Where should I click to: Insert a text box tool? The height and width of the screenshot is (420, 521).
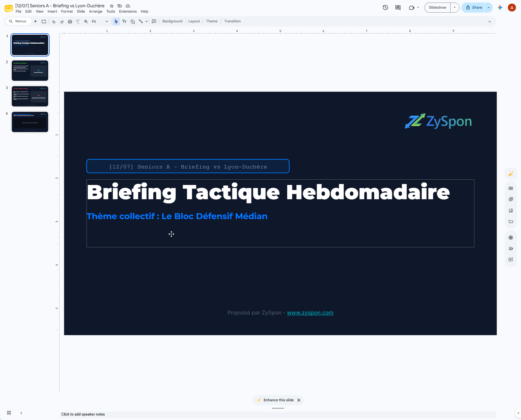(125, 22)
